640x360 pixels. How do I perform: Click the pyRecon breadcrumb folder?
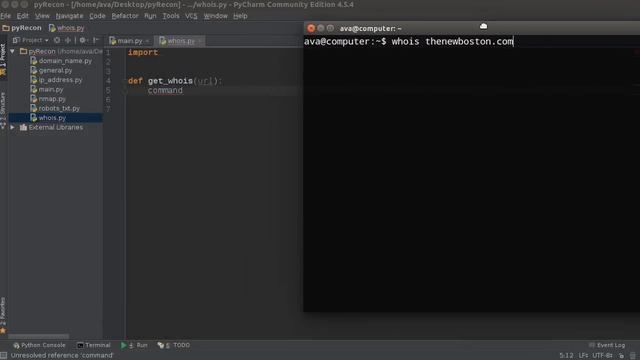[x=22, y=28]
